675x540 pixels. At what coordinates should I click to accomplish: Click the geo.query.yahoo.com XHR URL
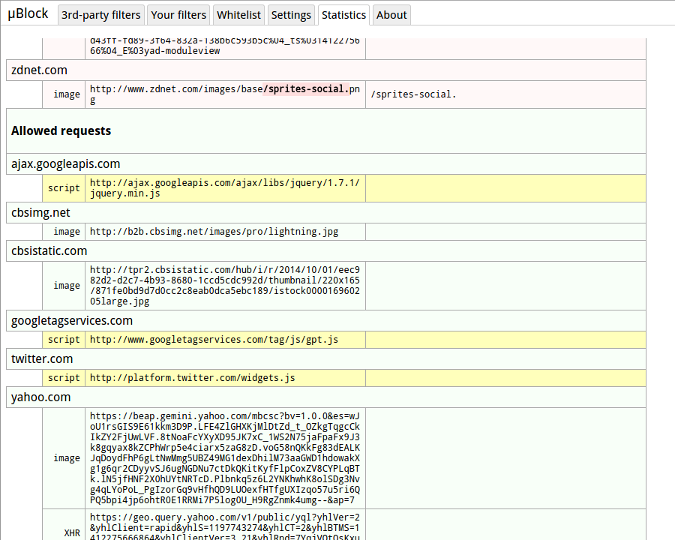225,528
